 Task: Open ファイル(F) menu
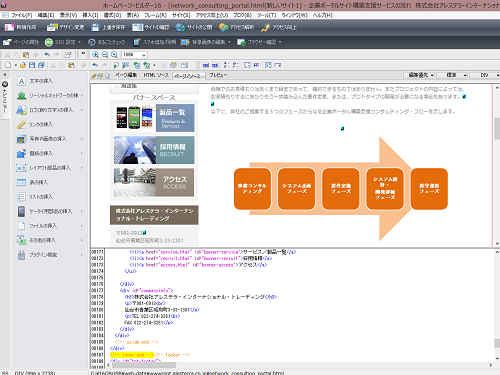point(22,15)
